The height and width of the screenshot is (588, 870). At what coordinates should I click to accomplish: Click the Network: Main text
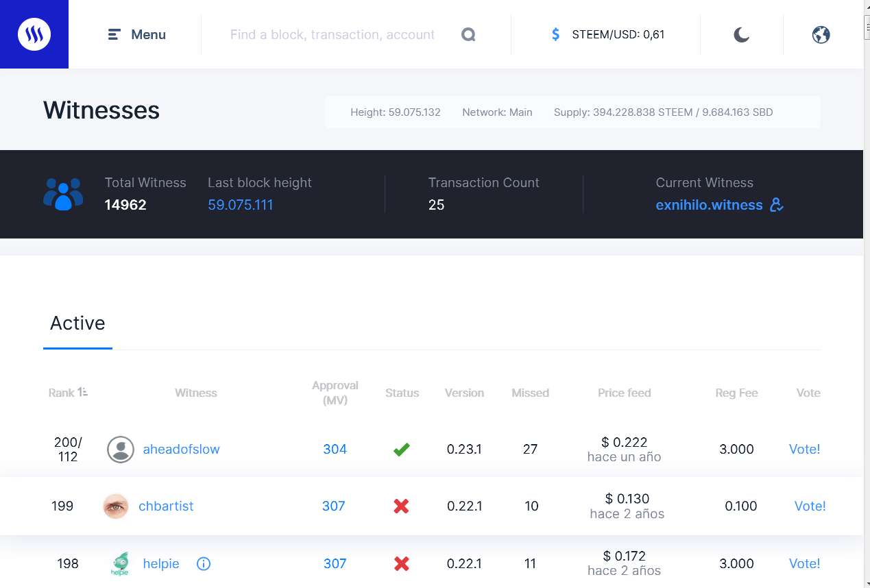497,112
